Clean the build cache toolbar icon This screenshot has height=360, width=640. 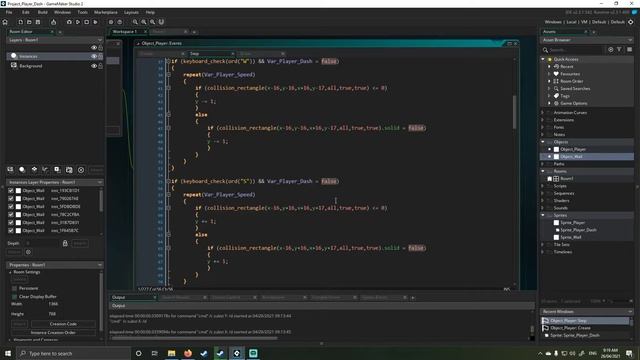pos(96,22)
